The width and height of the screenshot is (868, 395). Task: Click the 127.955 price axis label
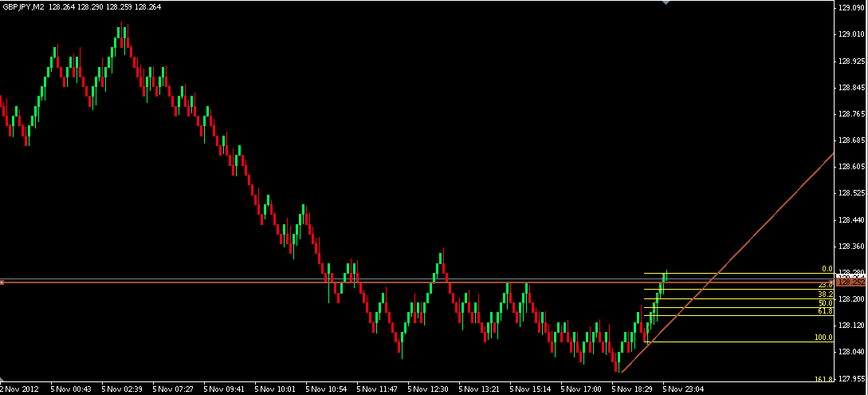point(853,380)
